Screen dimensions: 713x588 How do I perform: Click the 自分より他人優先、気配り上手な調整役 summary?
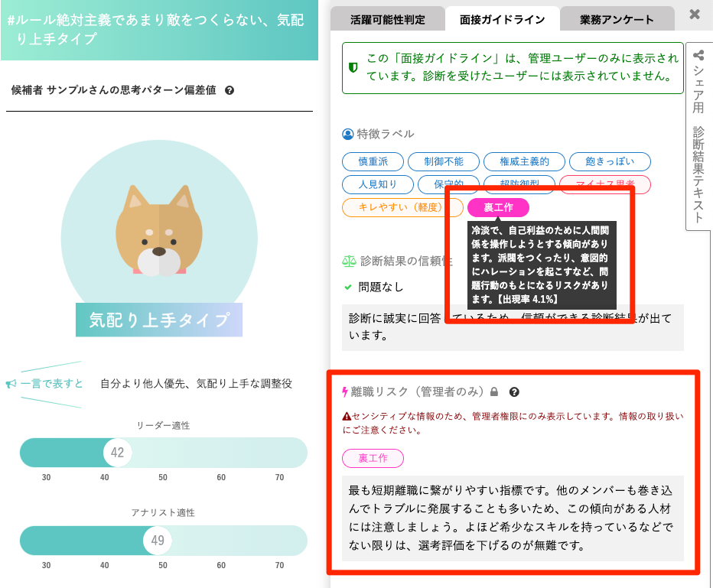click(196, 384)
